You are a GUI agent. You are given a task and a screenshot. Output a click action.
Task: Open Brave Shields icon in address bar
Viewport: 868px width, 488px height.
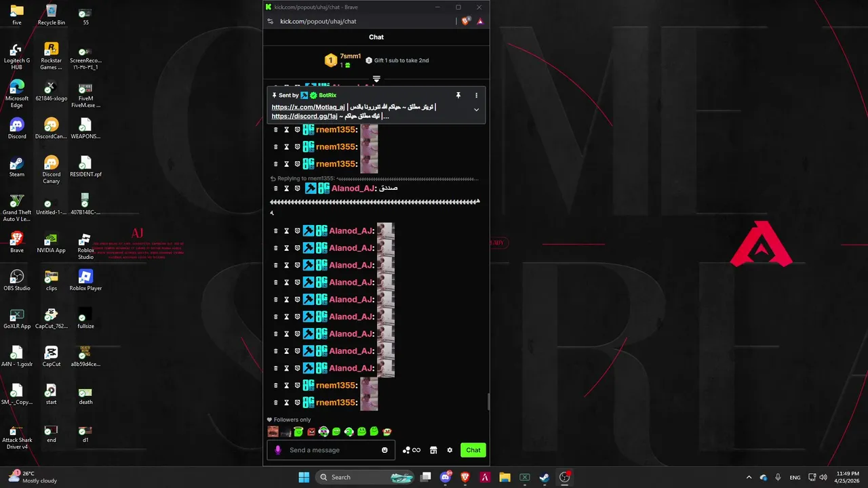(466, 21)
